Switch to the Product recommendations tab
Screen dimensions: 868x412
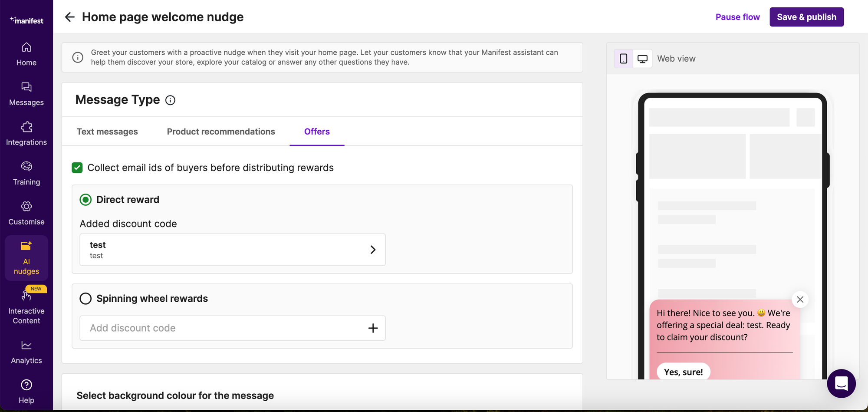pos(221,132)
